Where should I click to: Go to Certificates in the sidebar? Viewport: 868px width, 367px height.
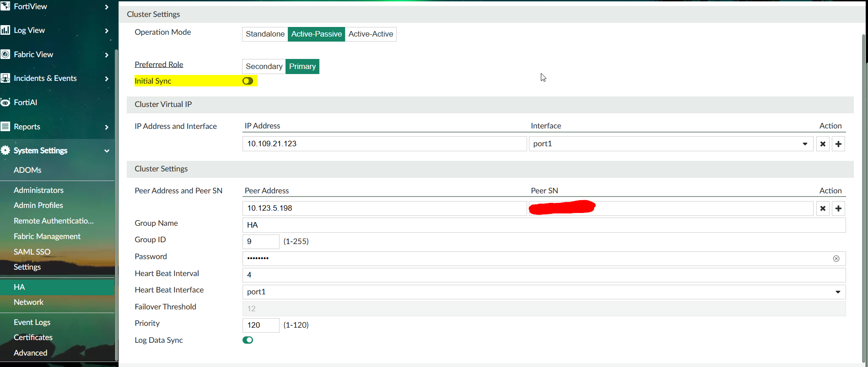tap(33, 337)
